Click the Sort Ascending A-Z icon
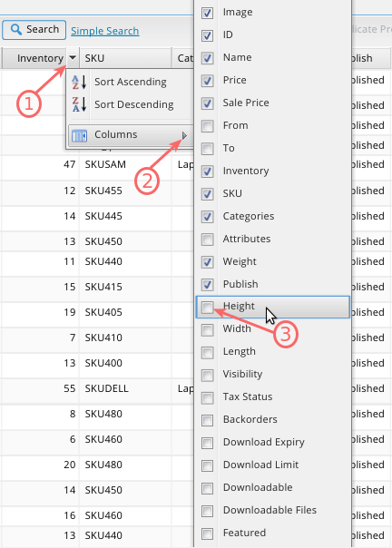 79,83
